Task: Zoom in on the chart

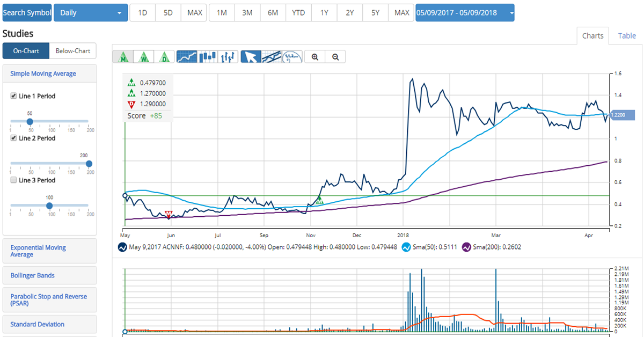Action: point(315,57)
